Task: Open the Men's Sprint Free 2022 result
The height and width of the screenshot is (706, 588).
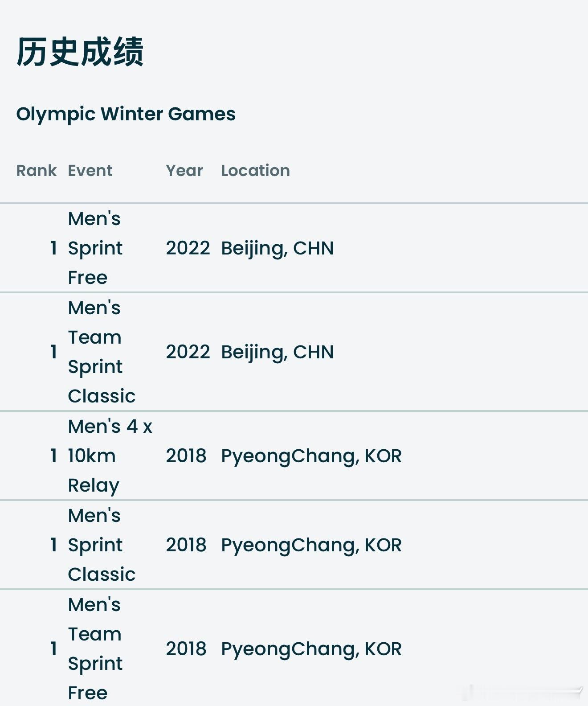Action: [95, 248]
